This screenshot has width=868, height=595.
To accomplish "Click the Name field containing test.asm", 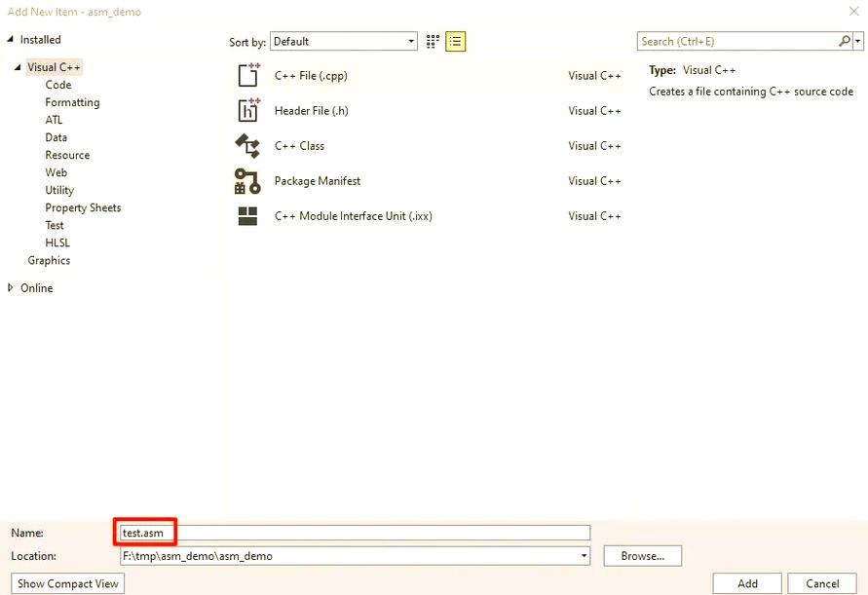I will click(355, 533).
